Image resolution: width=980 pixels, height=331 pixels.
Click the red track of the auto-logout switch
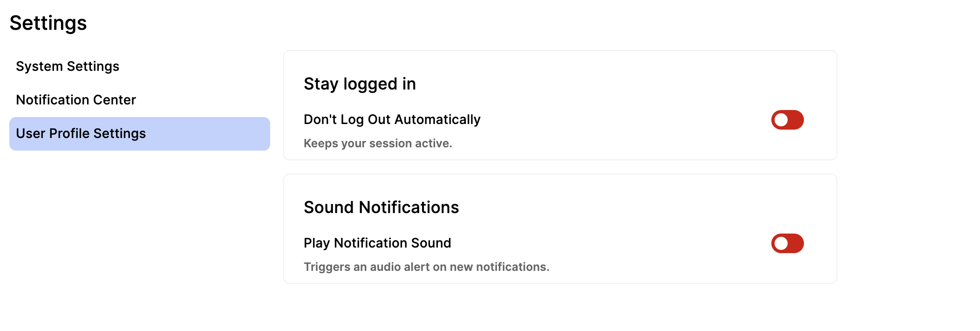(x=796, y=120)
